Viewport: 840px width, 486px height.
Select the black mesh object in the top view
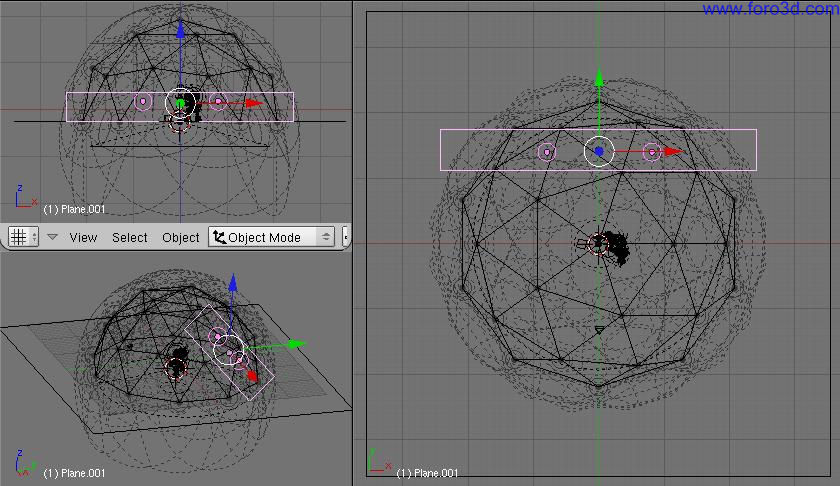(618, 248)
